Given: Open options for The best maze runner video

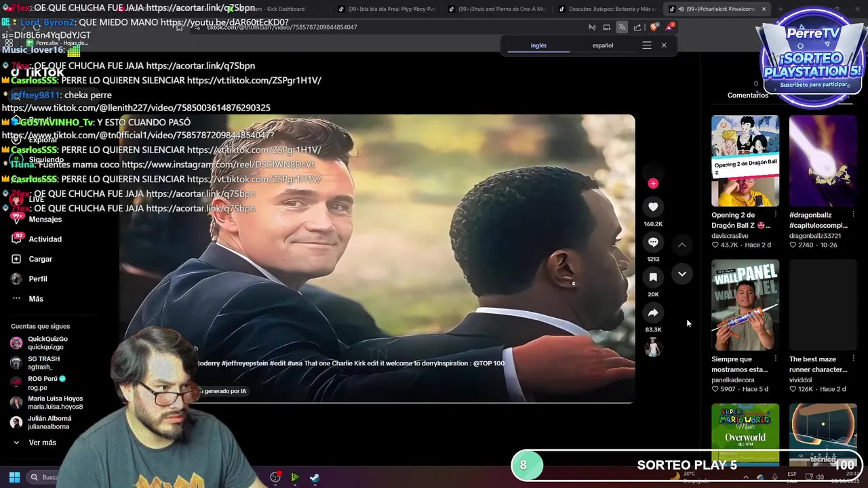Looking at the screenshot, I should 854,359.
